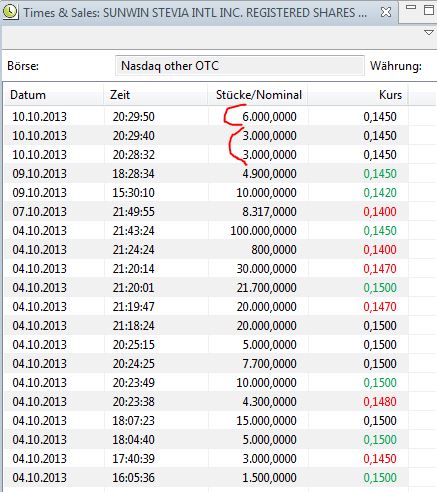Click the volume 800,0000
The image size is (437, 492).
pos(274,250)
